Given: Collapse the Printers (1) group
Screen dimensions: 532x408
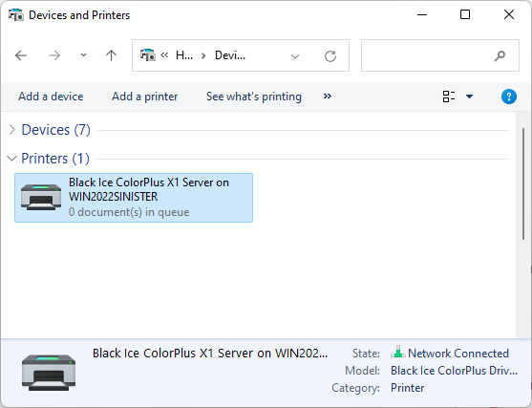Looking at the screenshot, I should click(x=11, y=159).
